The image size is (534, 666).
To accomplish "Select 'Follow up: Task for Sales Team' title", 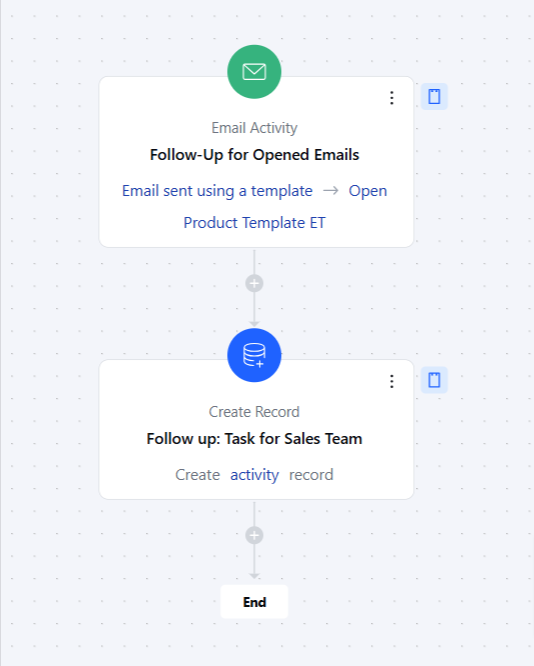I will (254, 438).
